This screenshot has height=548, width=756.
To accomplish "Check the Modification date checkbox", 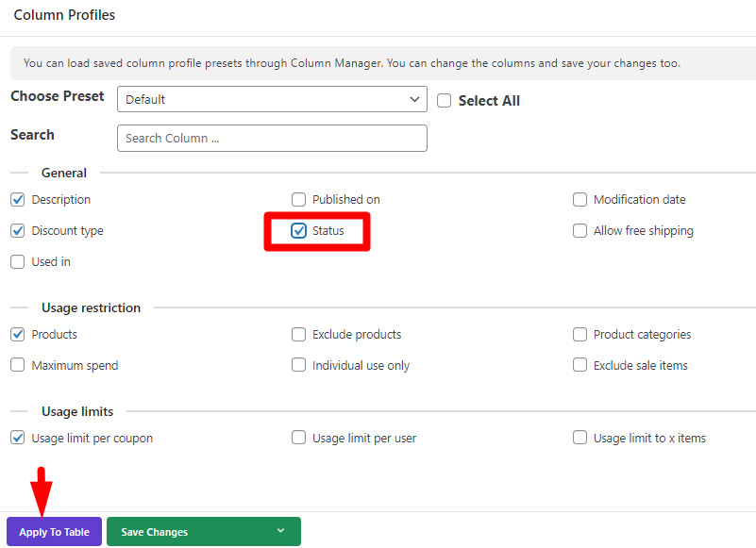I will point(580,200).
